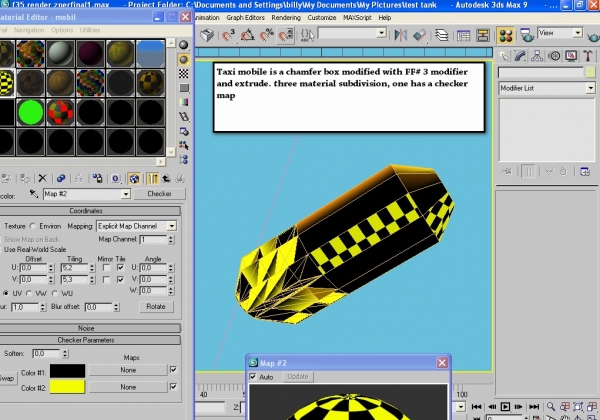Switch to the Motion command panel

[554, 56]
